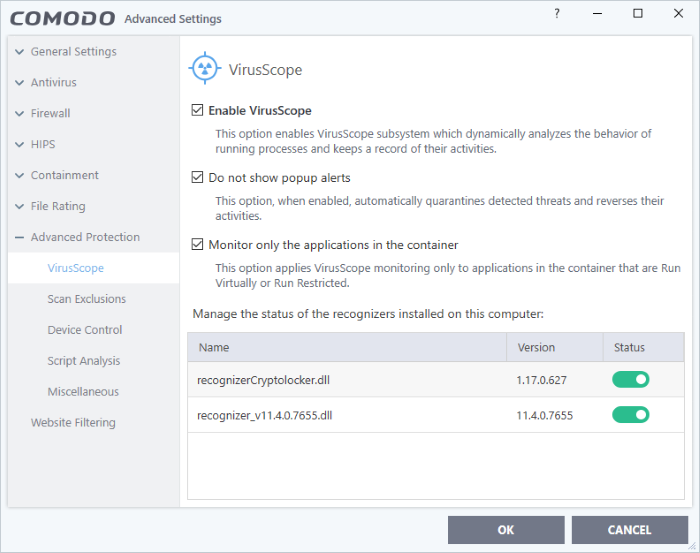
Task: Open Containment category
Action: click(65, 175)
